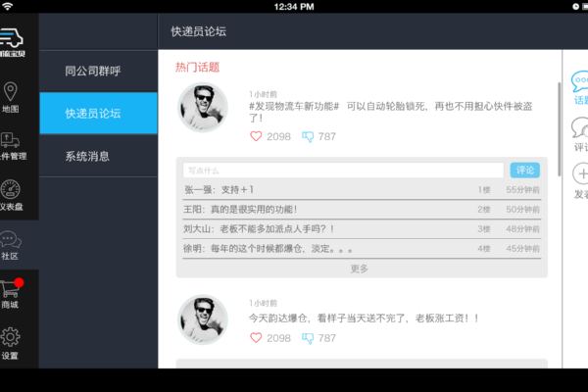Open 设置 settings gear icon
Screen dimensions: 588x392
[x=11, y=339]
